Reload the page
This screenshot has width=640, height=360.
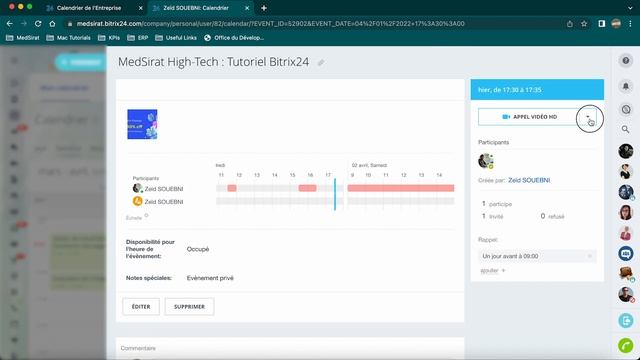(x=38, y=24)
